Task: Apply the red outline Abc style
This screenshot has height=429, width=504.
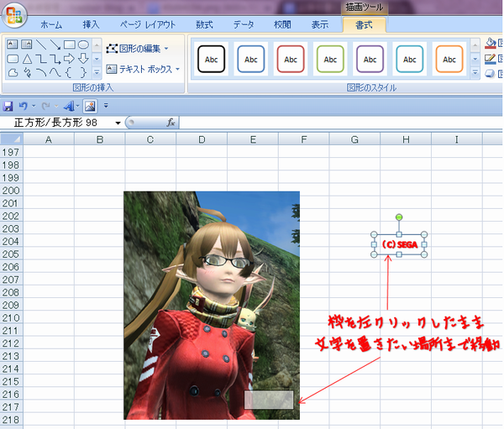Action: [x=291, y=59]
